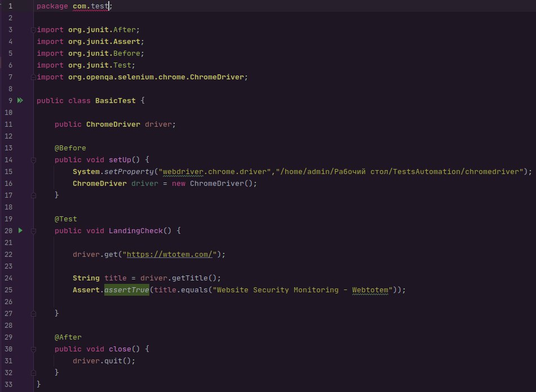Open the https://wtotem.com/ link in code
Screen dimensions: 536x392
point(170,255)
